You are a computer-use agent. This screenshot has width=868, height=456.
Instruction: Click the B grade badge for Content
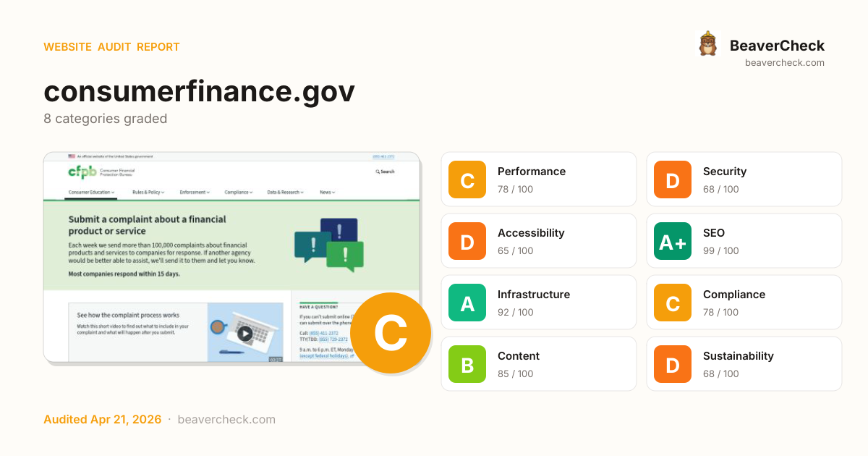pos(467,364)
